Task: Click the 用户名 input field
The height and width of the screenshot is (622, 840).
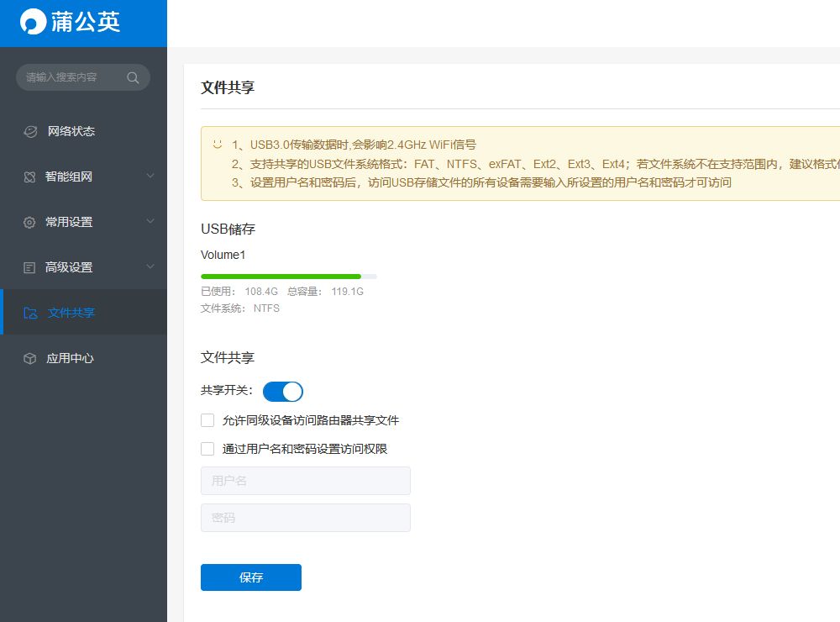Action: coord(306,481)
